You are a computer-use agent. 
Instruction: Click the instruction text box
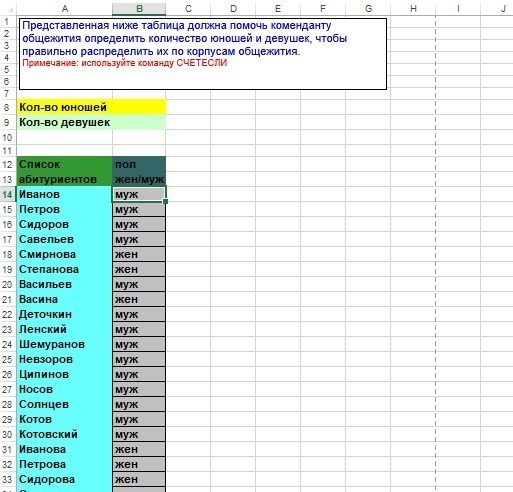[203, 54]
